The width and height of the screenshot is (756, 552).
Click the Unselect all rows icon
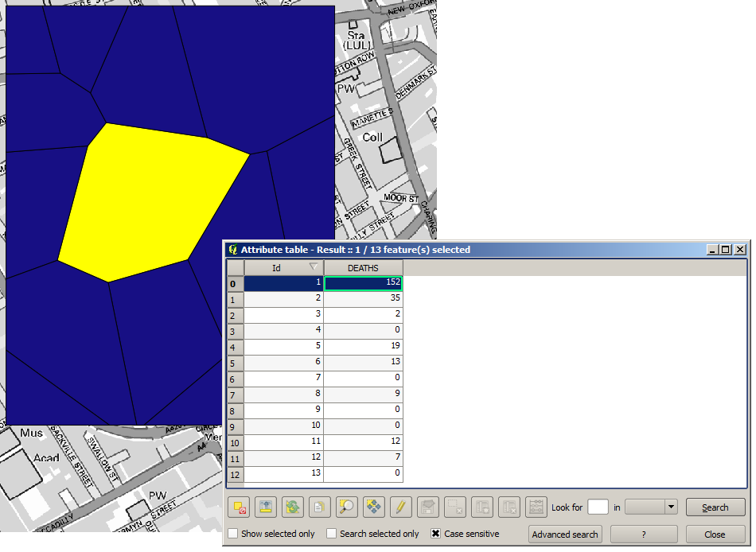tap(238, 507)
